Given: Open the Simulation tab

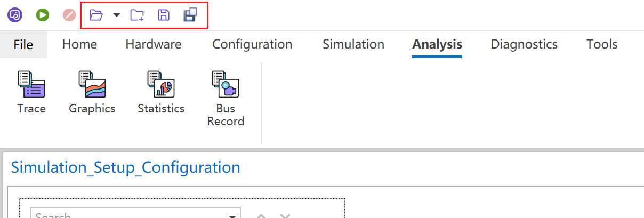Looking at the screenshot, I should coord(353,44).
